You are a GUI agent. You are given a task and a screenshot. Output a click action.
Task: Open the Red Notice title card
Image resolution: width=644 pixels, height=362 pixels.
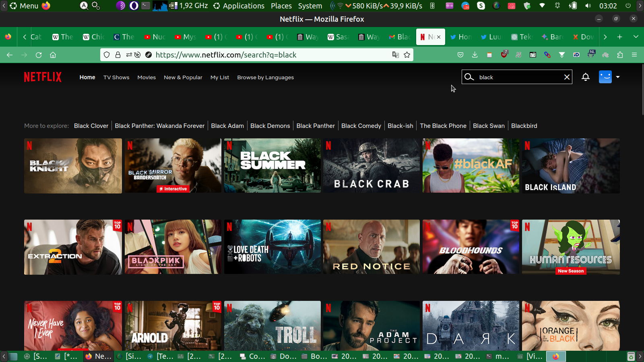click(372, 247)
